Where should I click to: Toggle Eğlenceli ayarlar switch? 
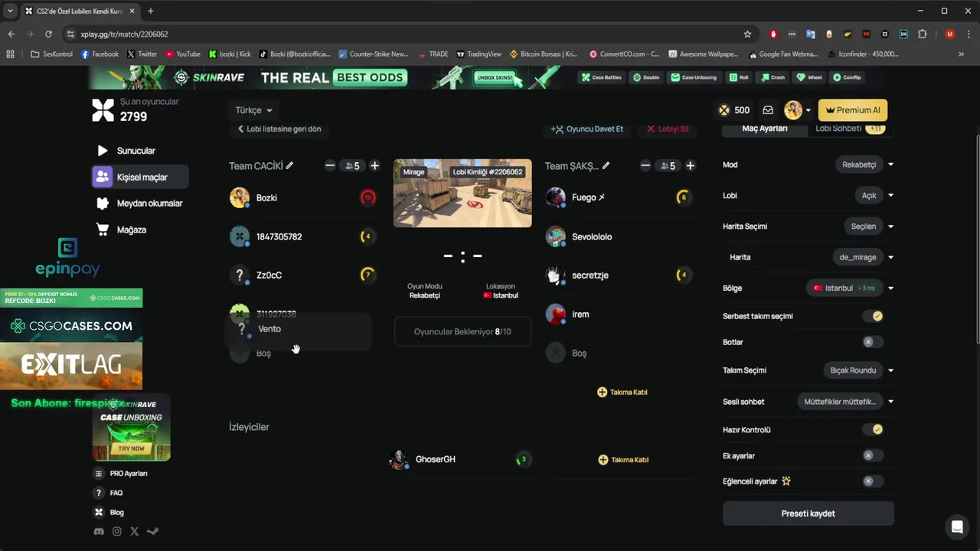pyautogui.click(x=873, y=481)
